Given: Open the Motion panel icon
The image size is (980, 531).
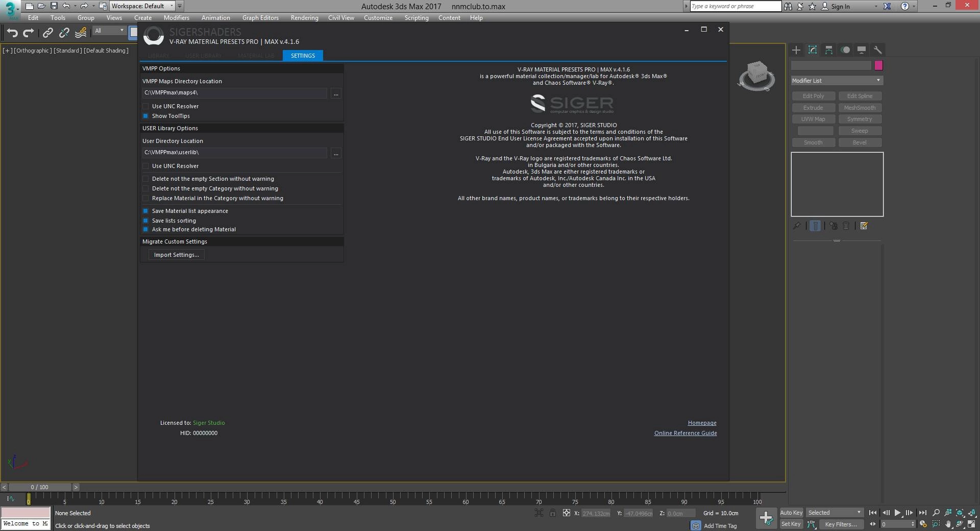Looking at the screenshot, I should pos(845,50).
